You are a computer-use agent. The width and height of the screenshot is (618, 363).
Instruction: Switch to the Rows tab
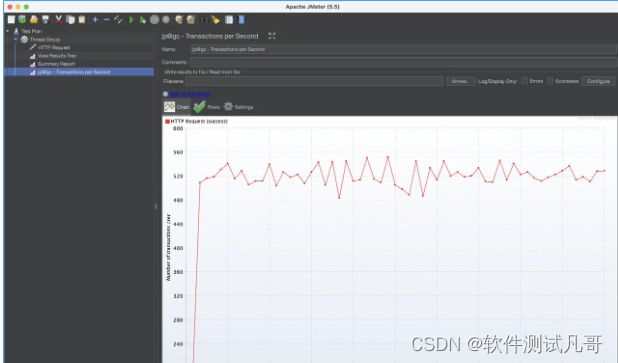pyautogui.click(x=207, y=107)
